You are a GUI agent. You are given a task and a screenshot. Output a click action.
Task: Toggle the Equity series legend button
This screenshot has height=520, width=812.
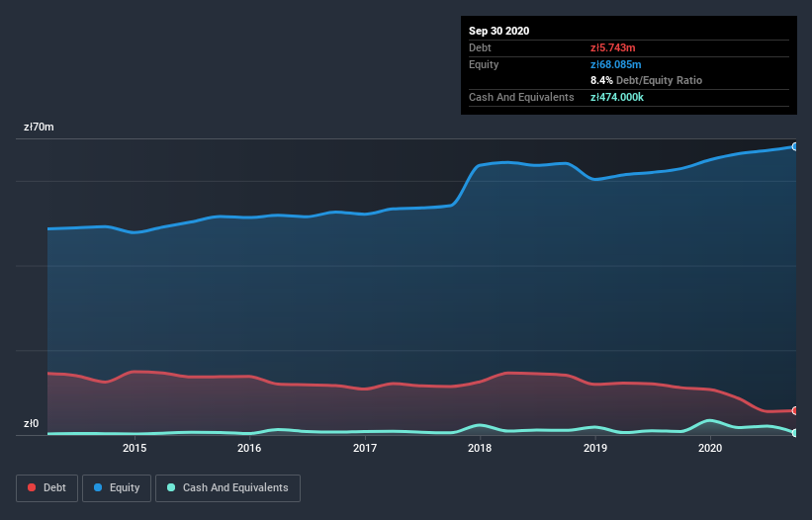point(117,488)
